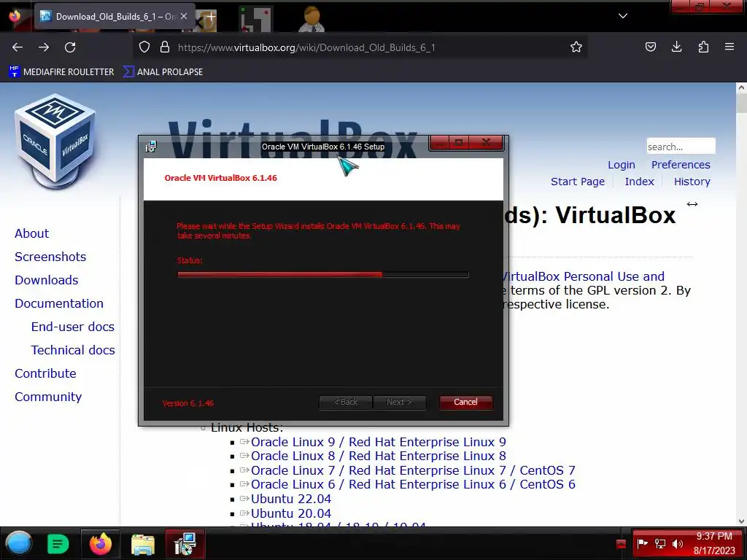Open the Firefox hamburger application menu
The width and height of the screenshot is (747, 560).
(x=729, y=47)
